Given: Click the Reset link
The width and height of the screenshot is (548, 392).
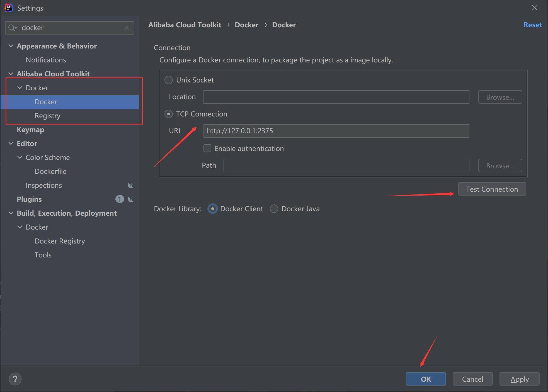Looking at the screenshot, I should click(x=532, y=25).
